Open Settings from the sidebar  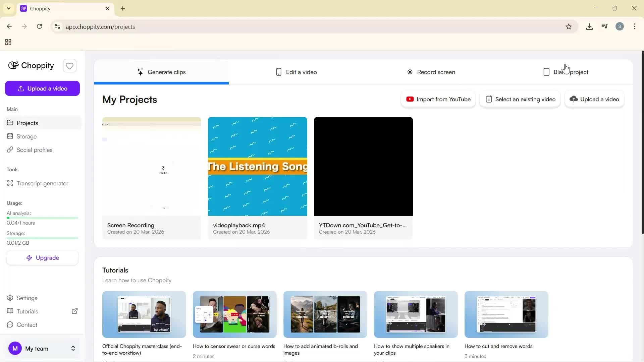(26, 298)
